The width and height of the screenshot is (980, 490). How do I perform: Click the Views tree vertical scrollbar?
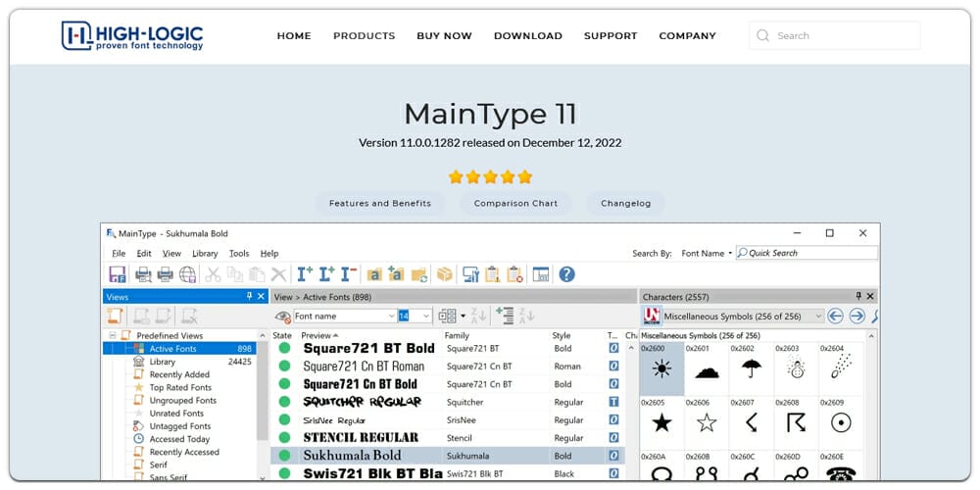click(x=263, y=391)
